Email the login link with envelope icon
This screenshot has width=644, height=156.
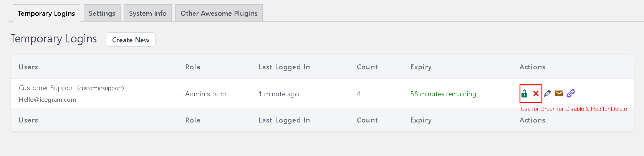pos(559,94)
